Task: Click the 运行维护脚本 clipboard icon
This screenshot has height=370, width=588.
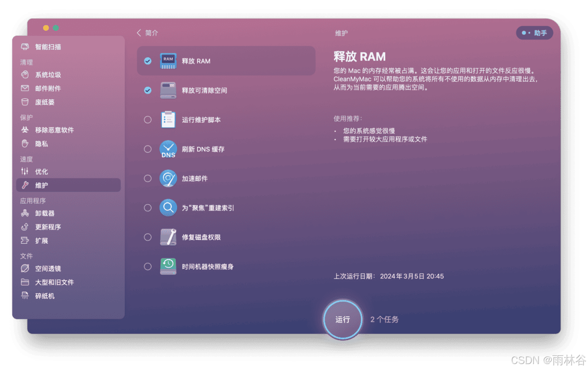Action: pyautogui.click(x=168, y=120)
